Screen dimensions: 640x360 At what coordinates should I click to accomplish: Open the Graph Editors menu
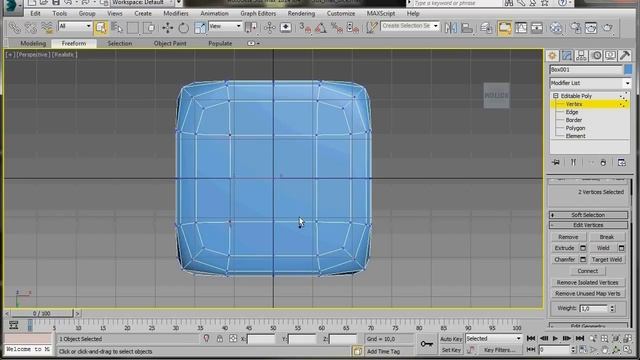(x=258, y=13)
